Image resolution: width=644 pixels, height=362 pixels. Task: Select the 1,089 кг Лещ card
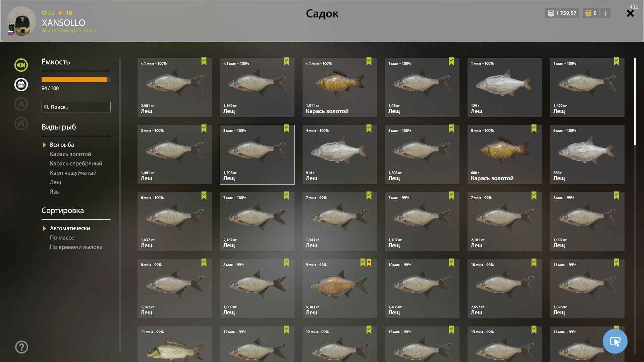(257, 289)
